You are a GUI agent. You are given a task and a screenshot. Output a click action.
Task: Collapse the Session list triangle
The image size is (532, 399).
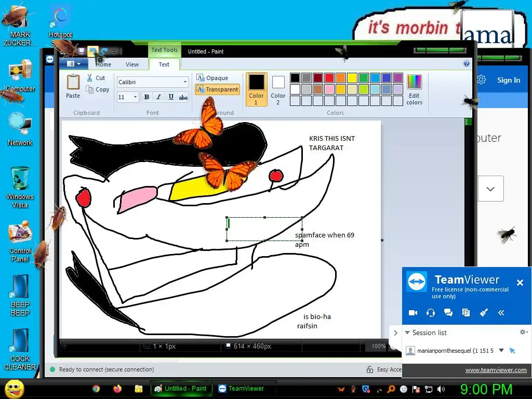coord(407,332)
